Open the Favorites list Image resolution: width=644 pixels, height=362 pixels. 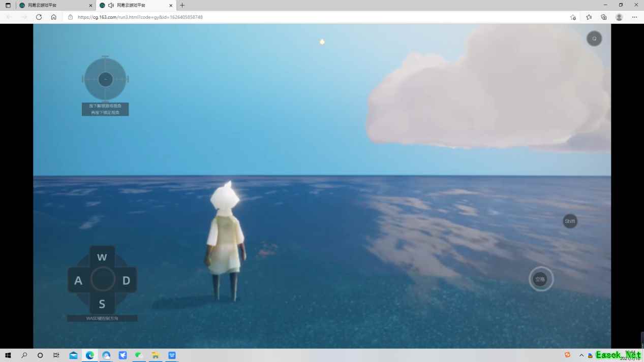coord(589,17)
